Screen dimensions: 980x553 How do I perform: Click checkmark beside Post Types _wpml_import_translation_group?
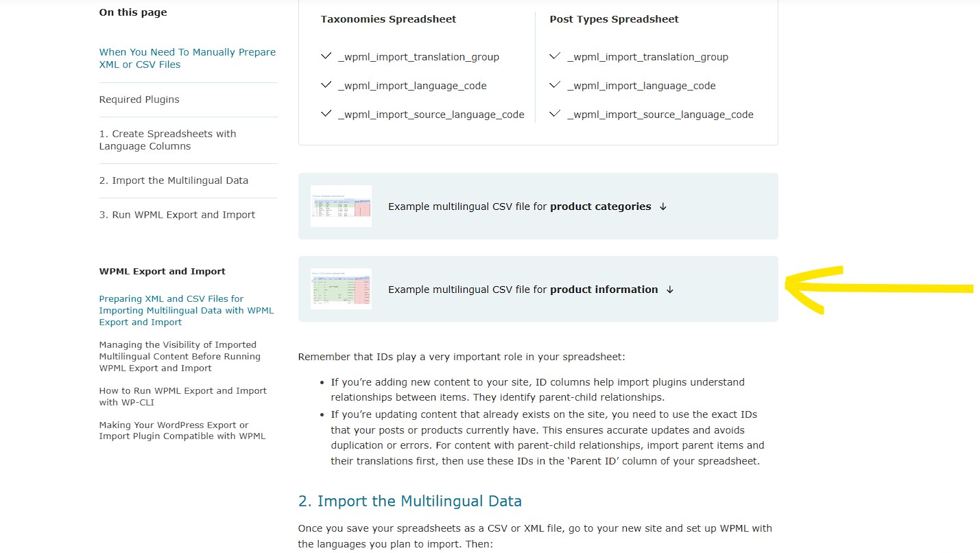(x=555, y=56)
